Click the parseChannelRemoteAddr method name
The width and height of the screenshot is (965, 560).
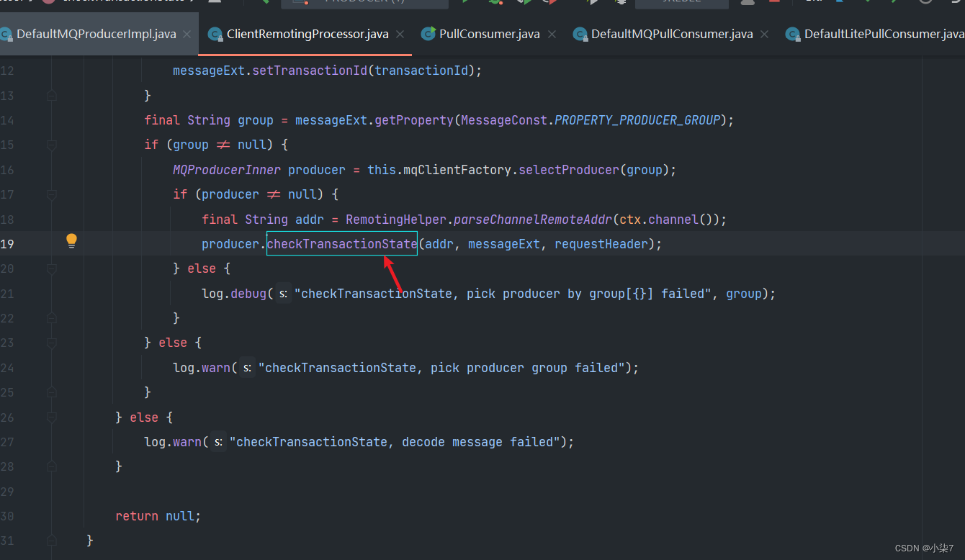coord(533,220)
